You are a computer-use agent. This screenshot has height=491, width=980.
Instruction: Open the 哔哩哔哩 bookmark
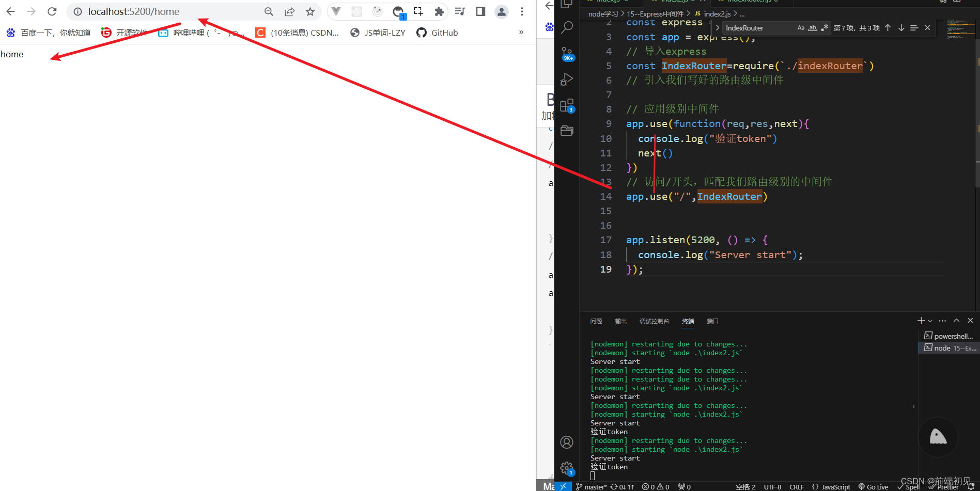coord(200,33)
